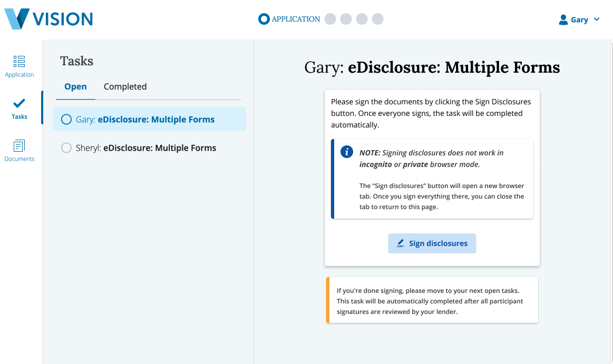
Task: Select Sheryl eDisclosure task radio circle
Action: pyautogui.click(x=66, y=148)
